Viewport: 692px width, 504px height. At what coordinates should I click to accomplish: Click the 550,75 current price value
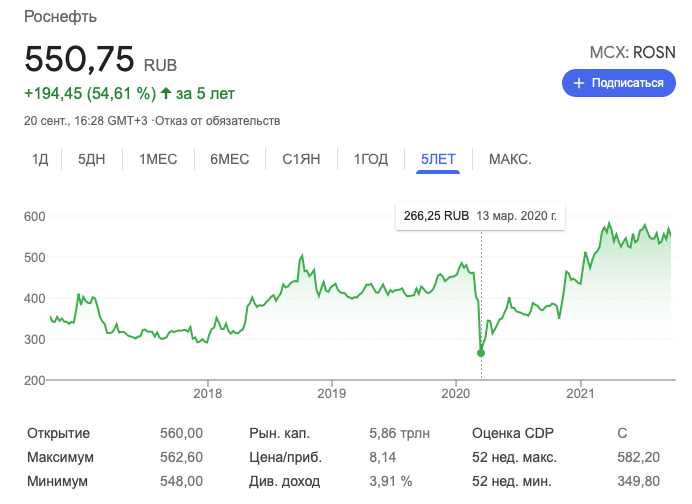[x=79, y=59]
